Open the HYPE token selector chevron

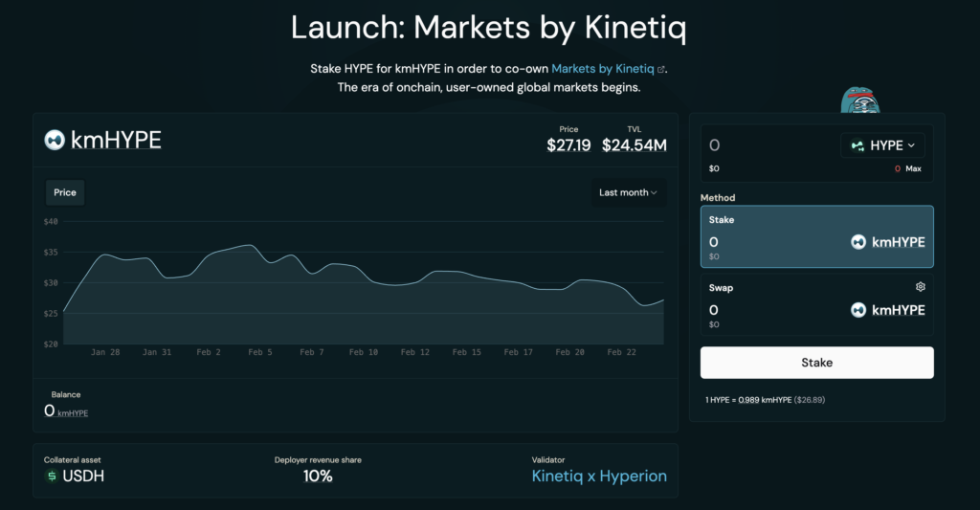pos(911,145)
